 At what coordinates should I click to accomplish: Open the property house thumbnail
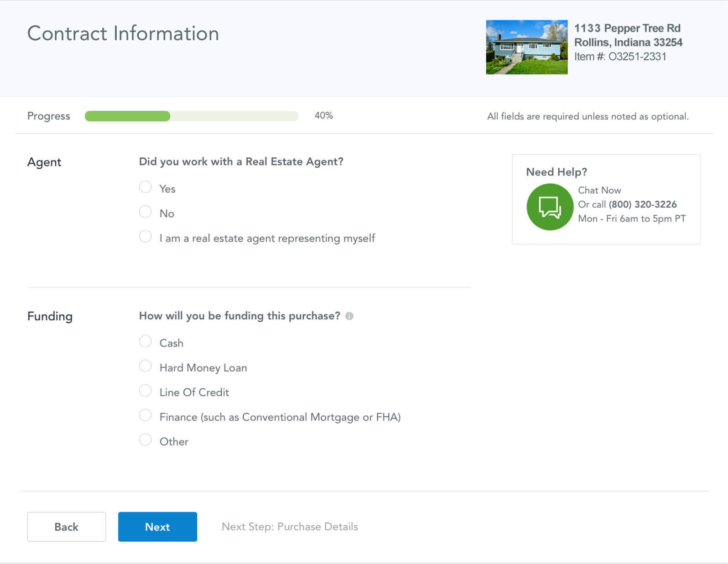point(526,47)
